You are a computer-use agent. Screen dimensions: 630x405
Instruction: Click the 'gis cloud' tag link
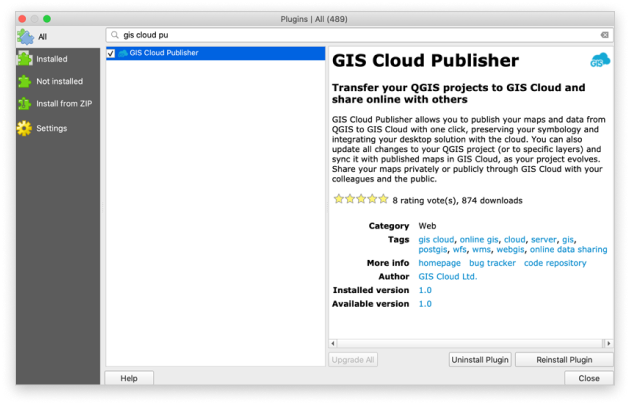pyautogui.click(x=436, y=240)
